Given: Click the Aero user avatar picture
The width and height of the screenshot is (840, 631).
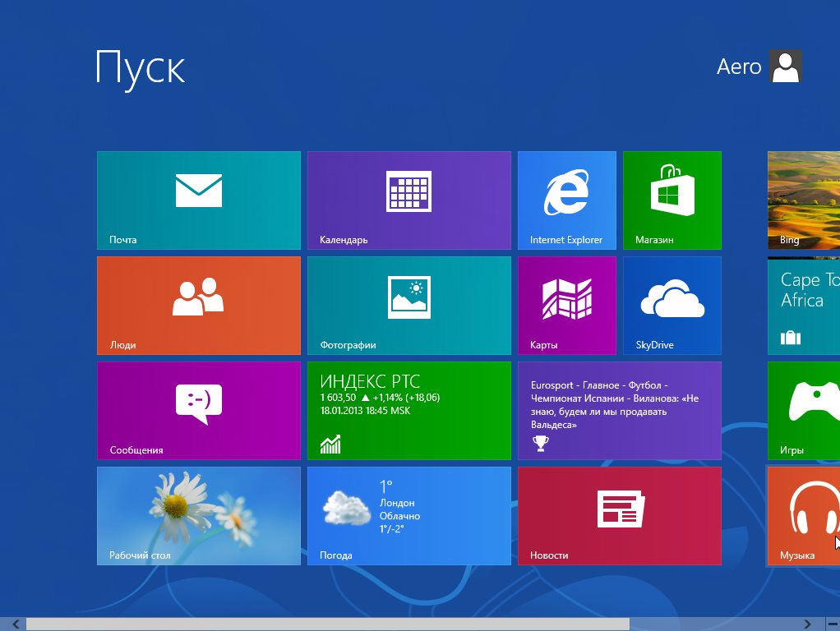Looking at the screenshot, I should [x=786, y=66].
